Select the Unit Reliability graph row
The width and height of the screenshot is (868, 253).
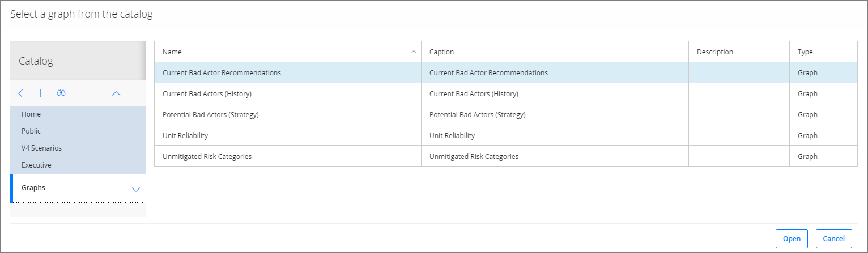tap(505, 135)
